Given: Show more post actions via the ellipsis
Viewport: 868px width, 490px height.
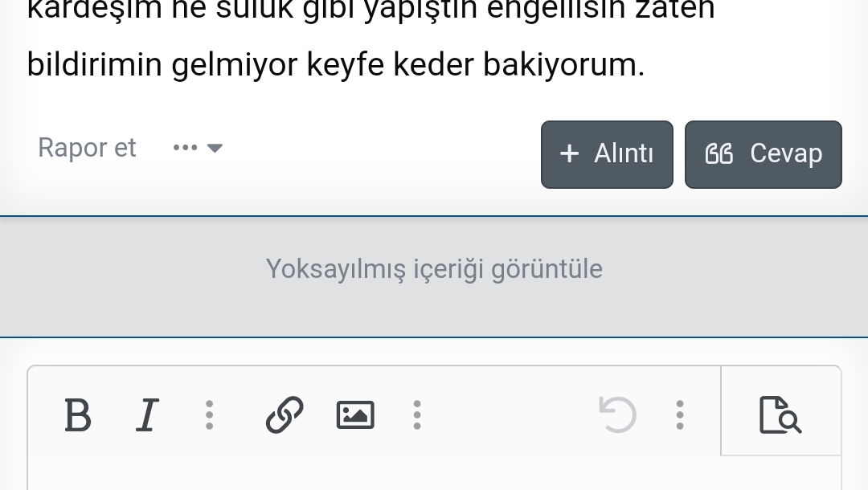Looking at the screenshot, I should 185,147.
